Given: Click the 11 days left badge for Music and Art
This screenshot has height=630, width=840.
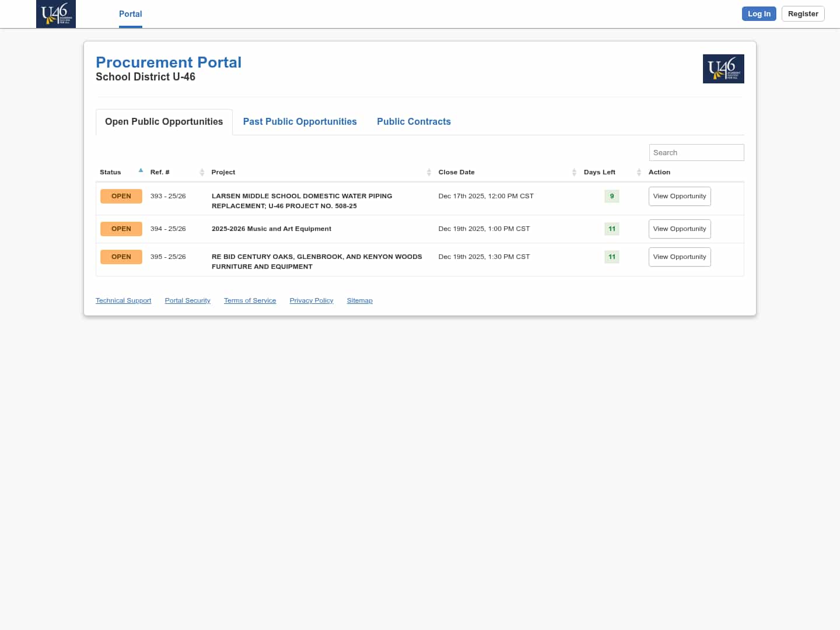Looking at the screenshot, I should [611, 229].
